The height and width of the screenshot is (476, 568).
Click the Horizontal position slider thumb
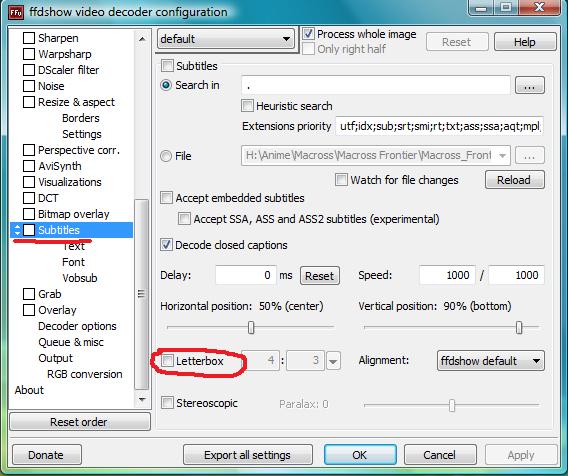251,327
